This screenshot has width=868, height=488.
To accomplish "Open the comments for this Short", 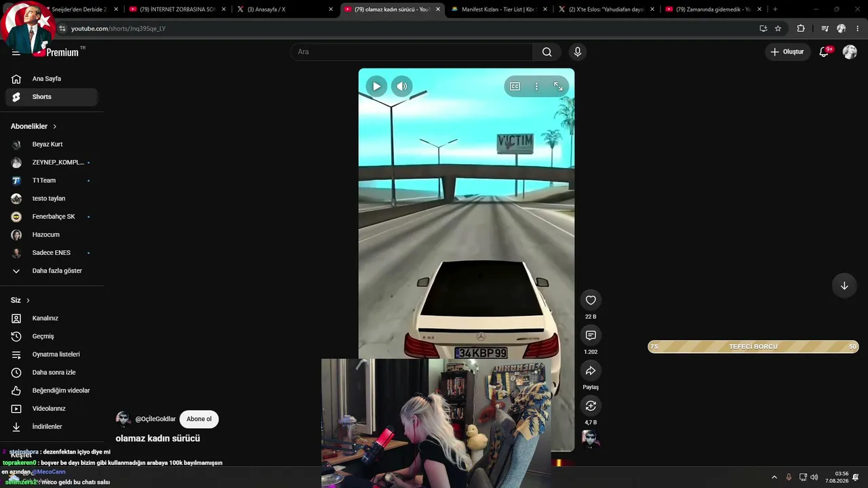I will 591,335.
